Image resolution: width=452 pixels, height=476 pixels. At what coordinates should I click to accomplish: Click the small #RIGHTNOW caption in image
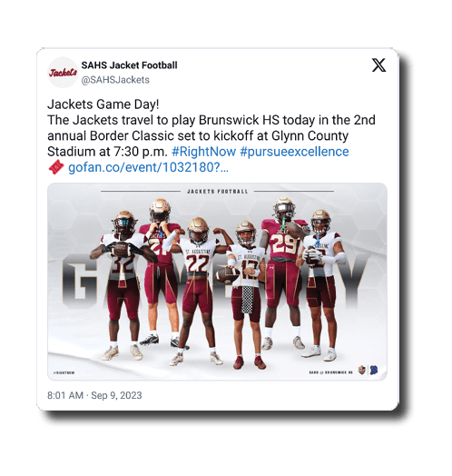tap(64, 372)
